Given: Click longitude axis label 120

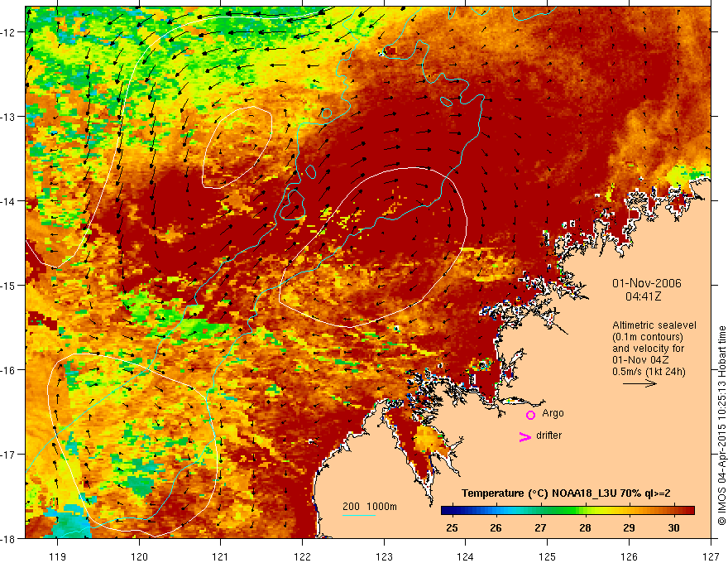Looking at the screenshot, I should click(x=139, y=556).
